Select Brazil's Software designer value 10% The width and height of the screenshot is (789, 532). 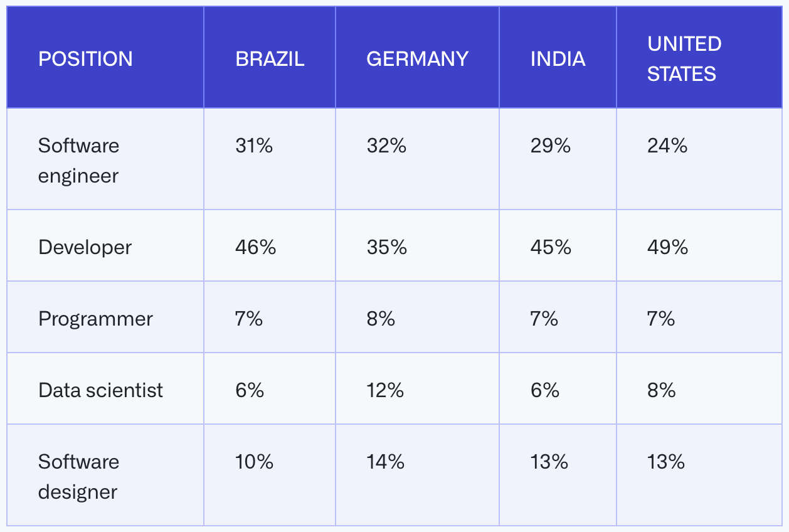(254, 462)
